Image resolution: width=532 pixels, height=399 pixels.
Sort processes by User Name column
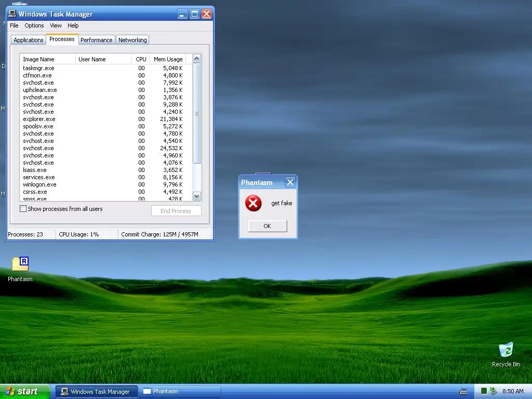(103, 59)
